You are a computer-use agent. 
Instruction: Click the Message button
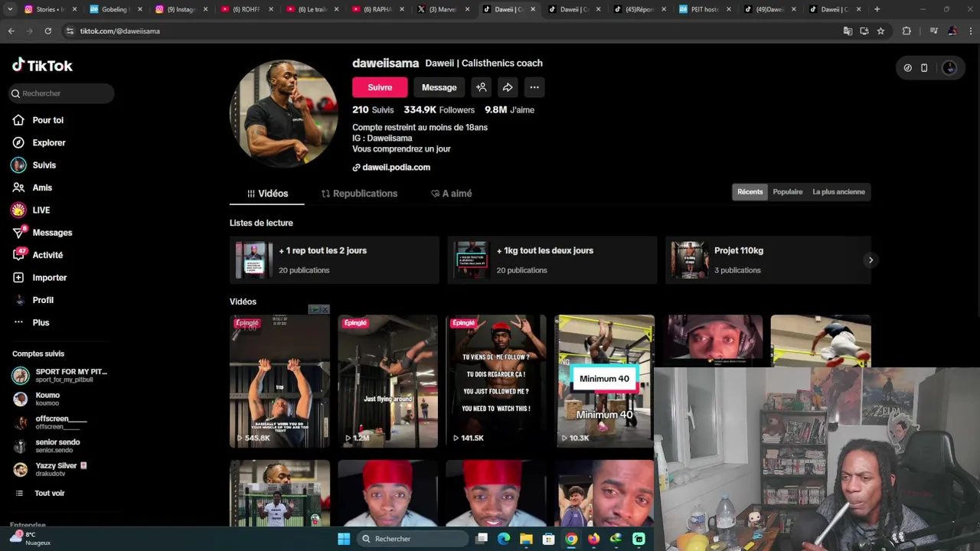tap(439, 87)
